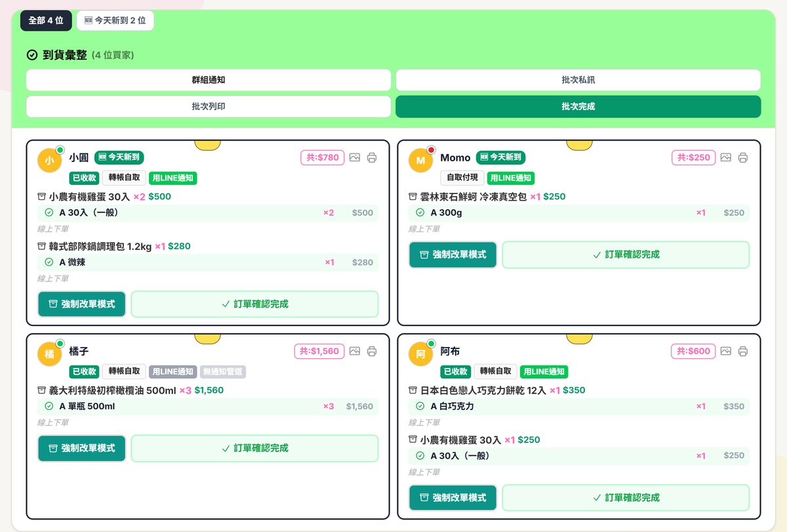
Task: Toggle 已收款 status on 阿布's card
Action: pos(455,371)
